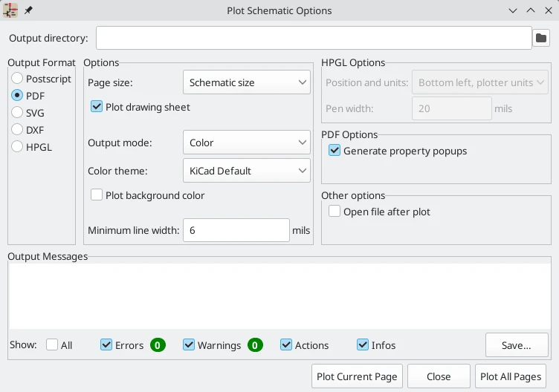Expand the Output mode dropdown
This screenshot has width=559, height=392.
(x=246, y=143)
